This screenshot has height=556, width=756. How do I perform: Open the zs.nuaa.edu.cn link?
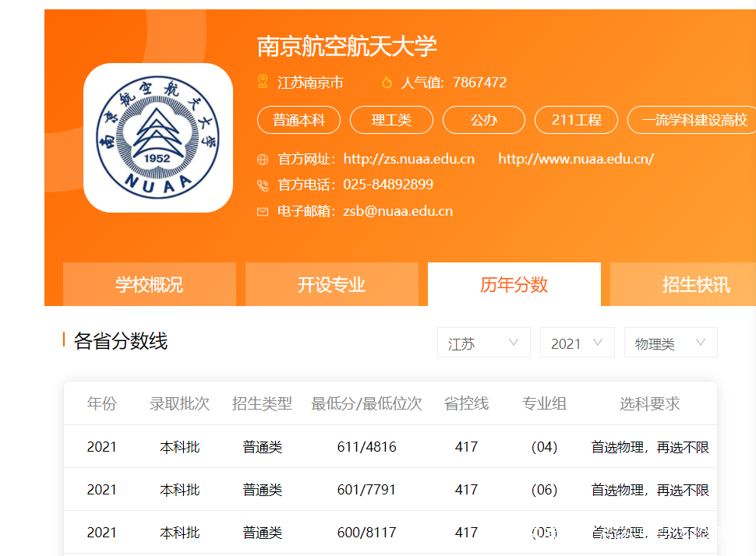point(409,159)
